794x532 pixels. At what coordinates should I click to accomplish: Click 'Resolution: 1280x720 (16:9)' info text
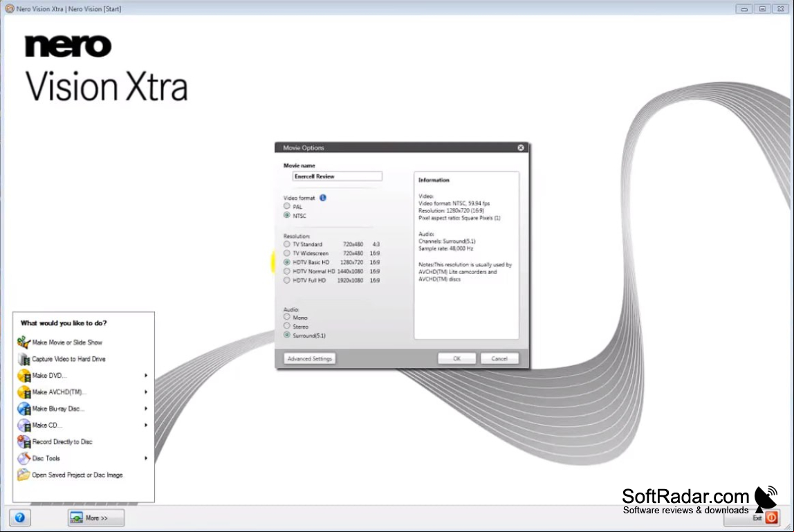(451, 211)
